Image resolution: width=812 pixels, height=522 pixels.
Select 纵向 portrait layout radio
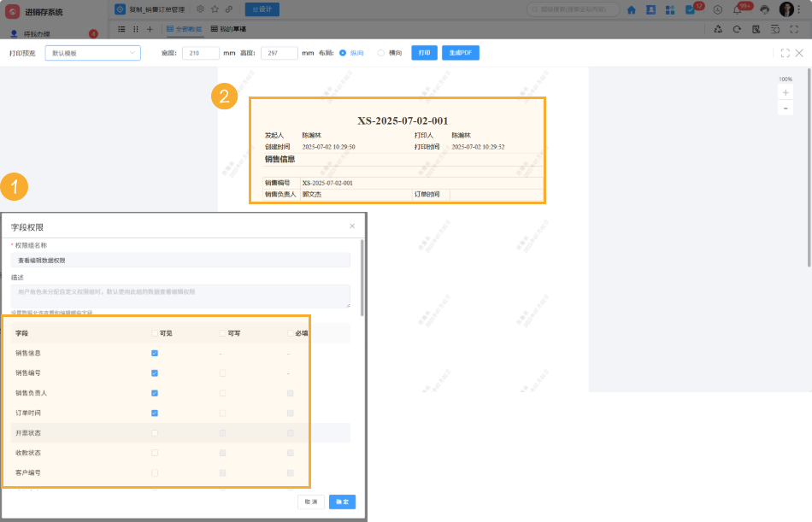[343, 53]
